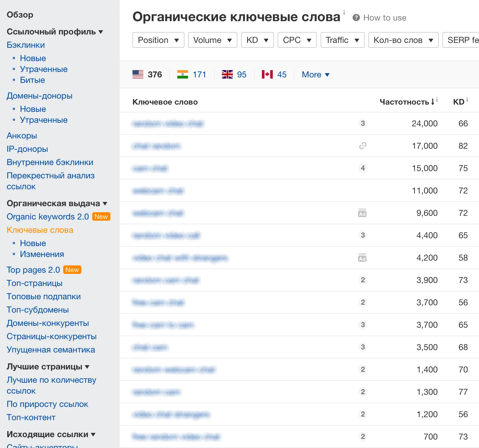Expand the More countries dropdown
Screen dimensions: 479x448
315,75
